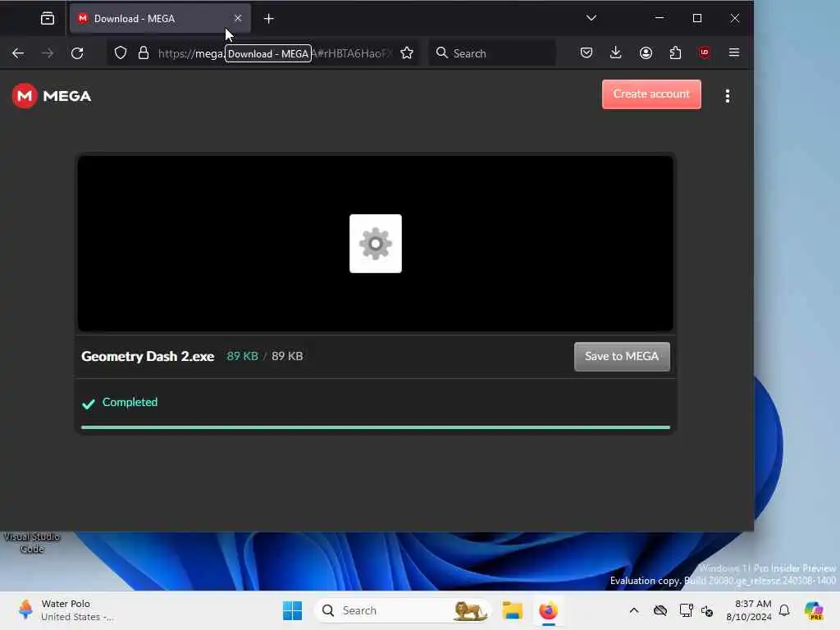Open the extensions puzzle icon

675,52
